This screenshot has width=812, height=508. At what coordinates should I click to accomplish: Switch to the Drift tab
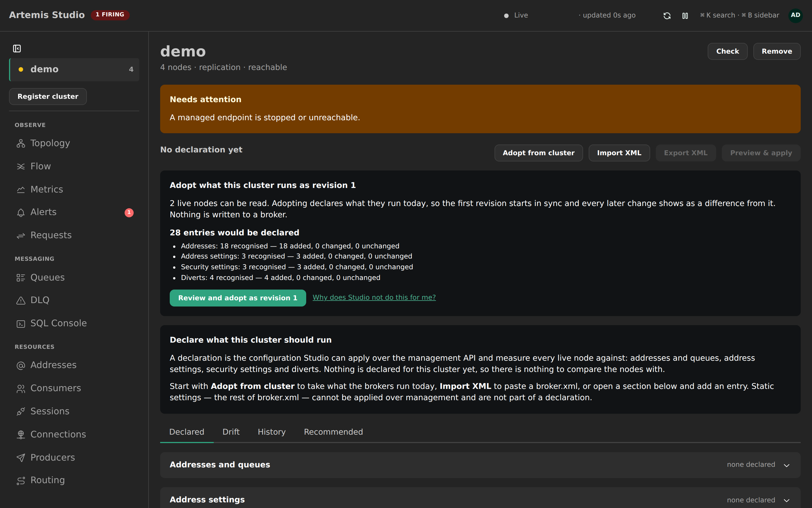click(x=231, y=432)
